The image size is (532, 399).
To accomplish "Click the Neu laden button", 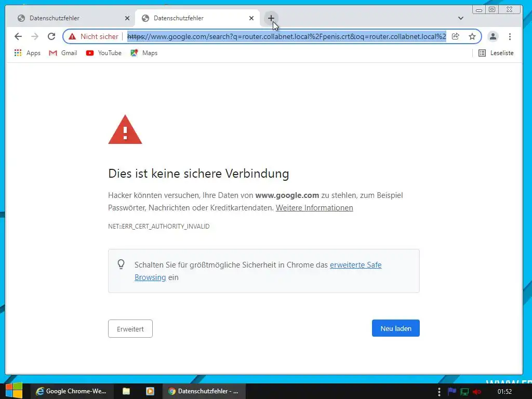I will 395,328.
